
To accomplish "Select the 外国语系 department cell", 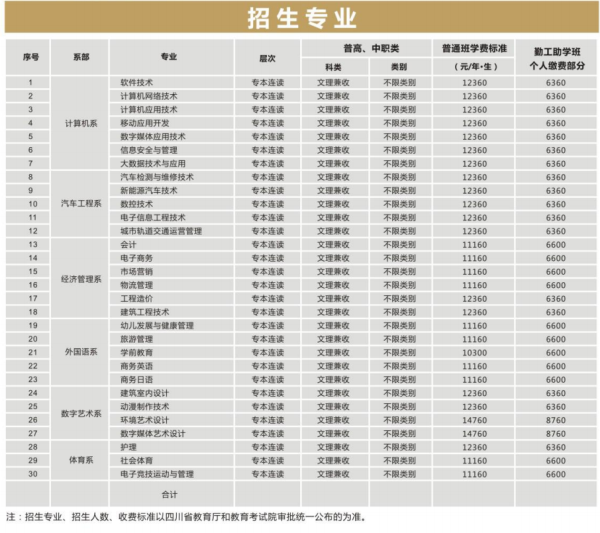I will pyautogui.click(x=80, y=352).
